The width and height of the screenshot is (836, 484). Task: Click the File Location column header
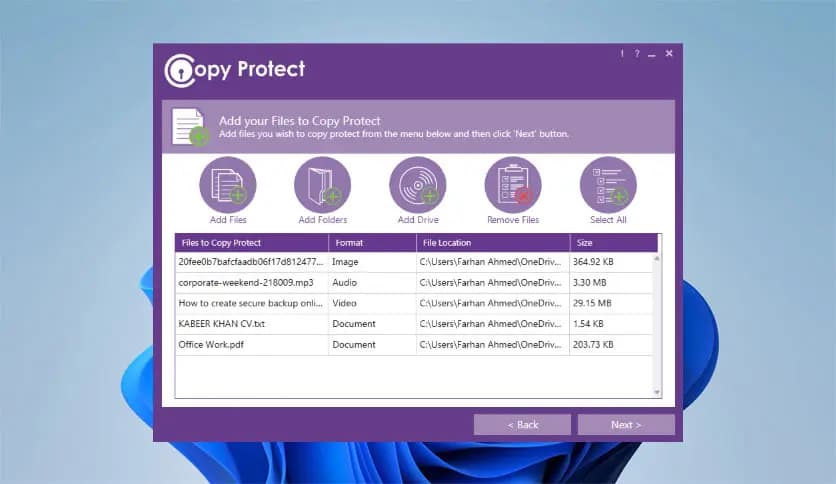point(493,243)
